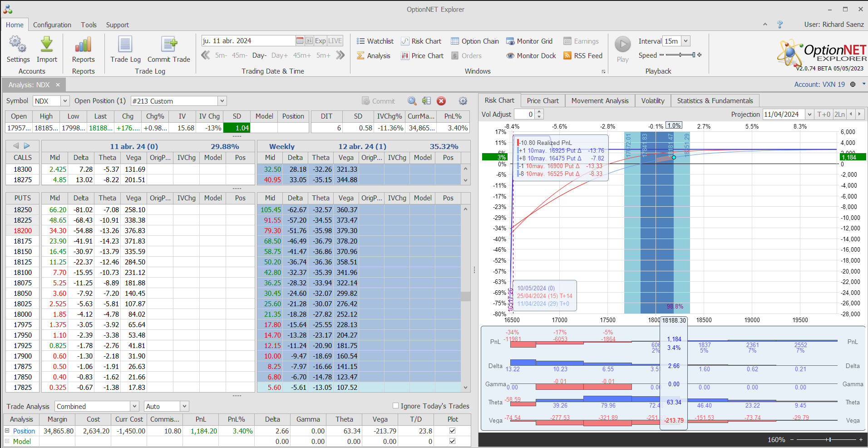Open the Symbol NDX dropdown
The width and height of the screenshot is (868, 448).
tap(65, 101)
